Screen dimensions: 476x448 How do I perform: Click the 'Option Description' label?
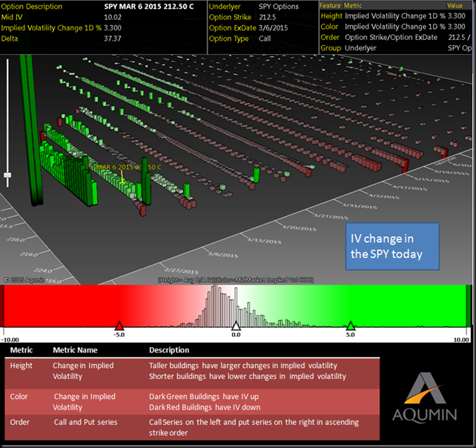32,7
